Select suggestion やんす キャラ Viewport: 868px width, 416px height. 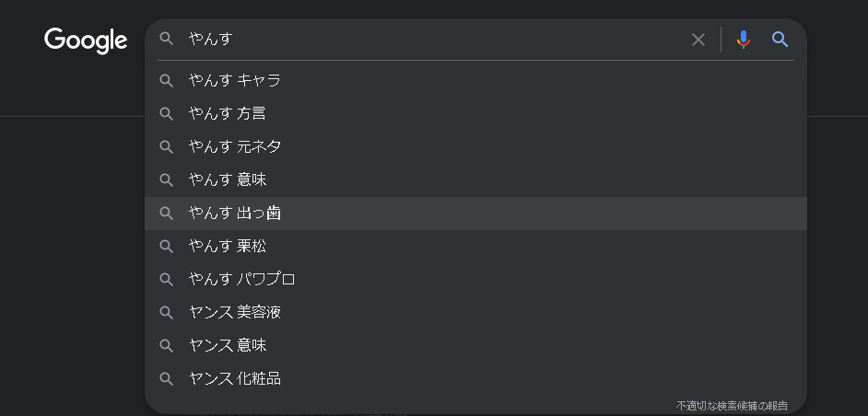(x=475, y=81)
